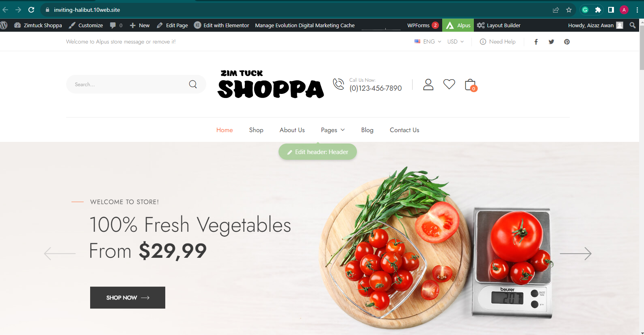Bookmark this page with the star icon

coord(569,10)
